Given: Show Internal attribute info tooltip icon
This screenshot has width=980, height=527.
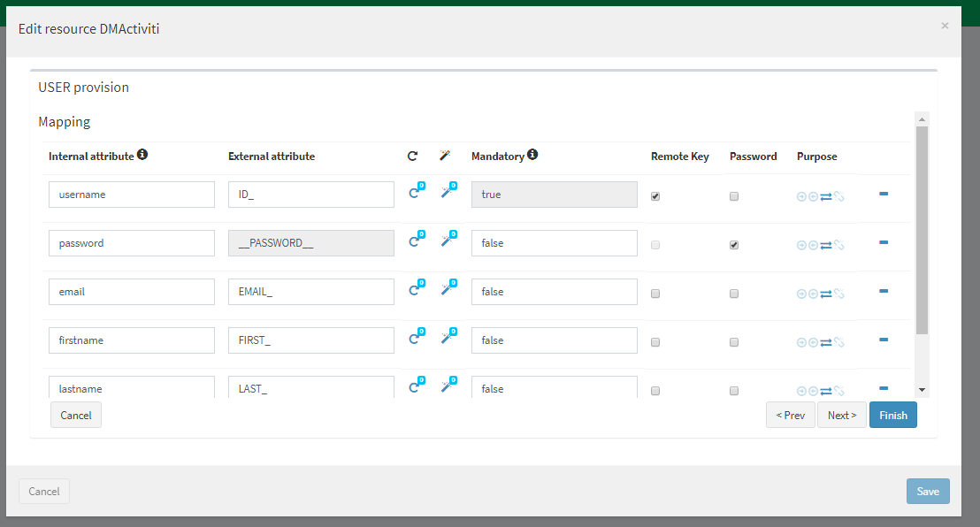Looking at the screenshot, I should point(142,155).
